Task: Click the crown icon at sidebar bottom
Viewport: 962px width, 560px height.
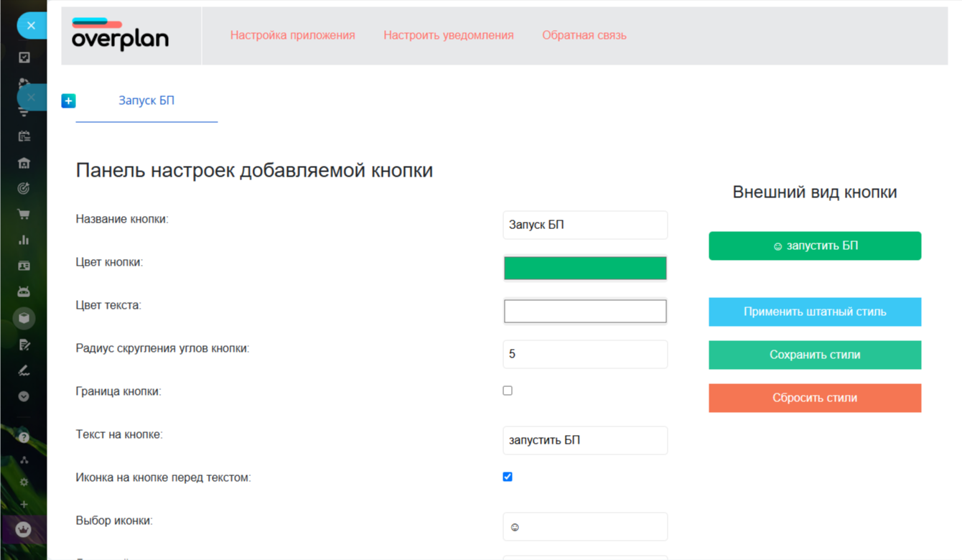Action: (x=24, y=529)
